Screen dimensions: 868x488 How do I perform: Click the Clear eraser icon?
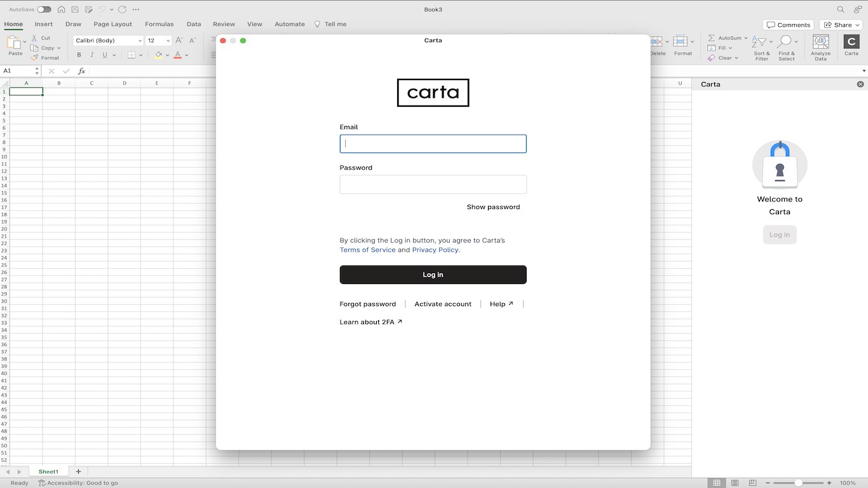point(712,58)
